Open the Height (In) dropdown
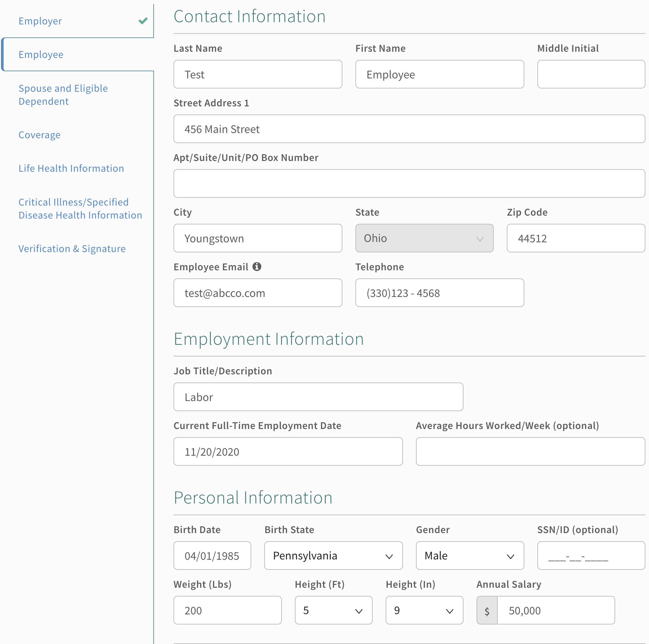Image resolution: width=649 pixels, height=644 pixels. (424, 610)
